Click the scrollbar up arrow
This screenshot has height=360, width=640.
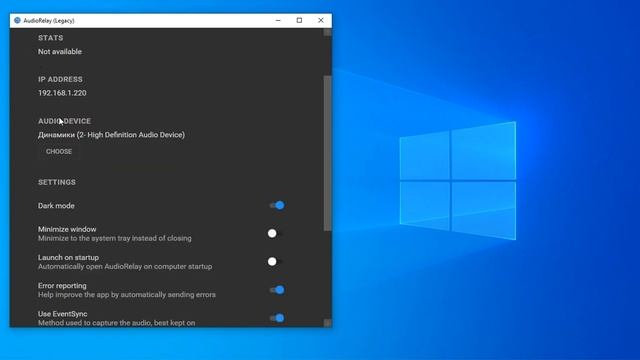[x=327, y=32]
